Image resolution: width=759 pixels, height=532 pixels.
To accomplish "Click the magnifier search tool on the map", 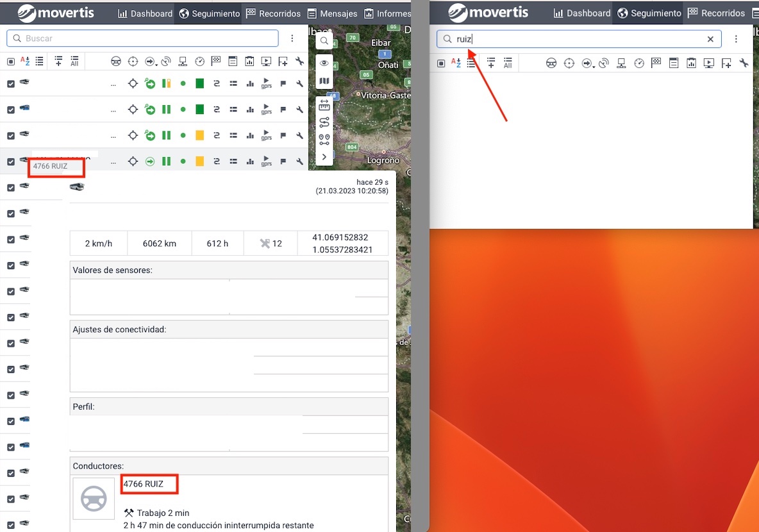I will tap(324, 41).
